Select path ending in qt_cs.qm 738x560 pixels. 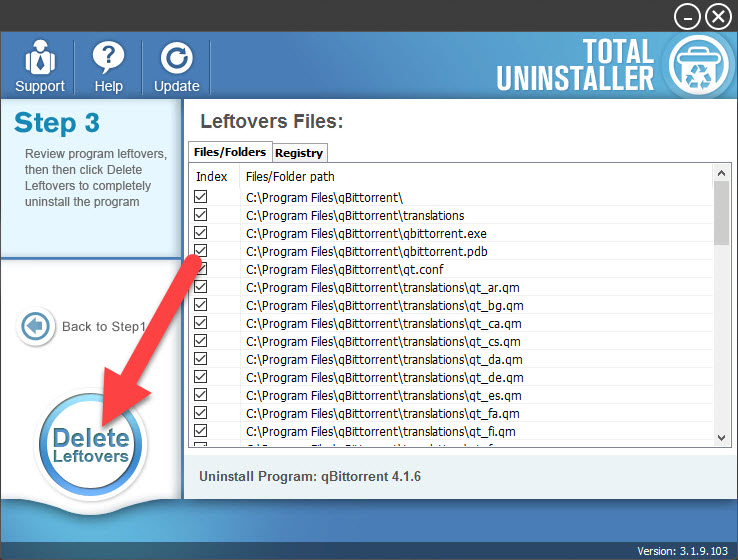point(383,342)
